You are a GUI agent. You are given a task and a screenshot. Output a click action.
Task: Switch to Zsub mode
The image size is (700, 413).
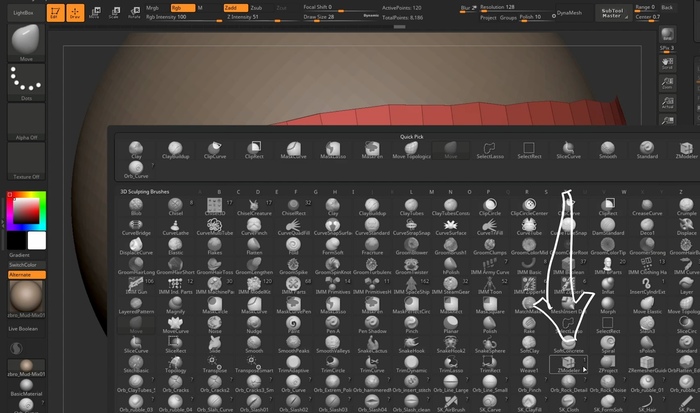256,8
